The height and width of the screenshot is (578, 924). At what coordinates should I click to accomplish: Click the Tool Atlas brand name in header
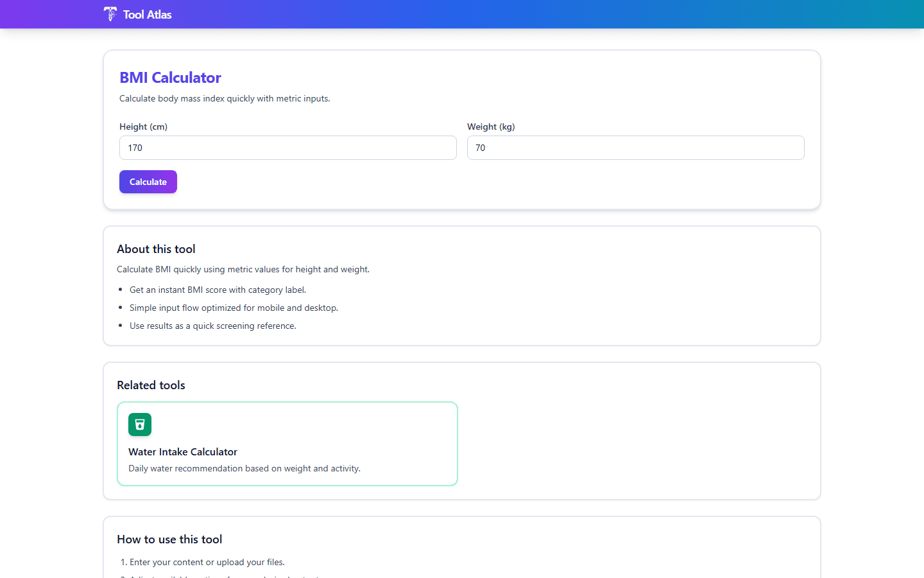pos(147,14)
